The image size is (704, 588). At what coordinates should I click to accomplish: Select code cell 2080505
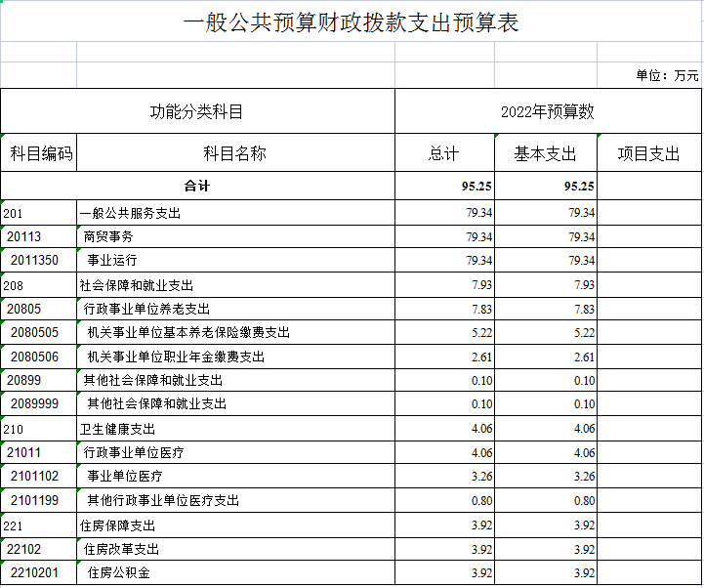39,332
